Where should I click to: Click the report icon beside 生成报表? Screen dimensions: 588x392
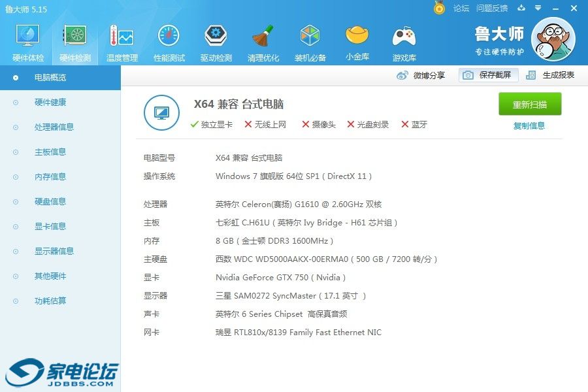tap(531, 75)
